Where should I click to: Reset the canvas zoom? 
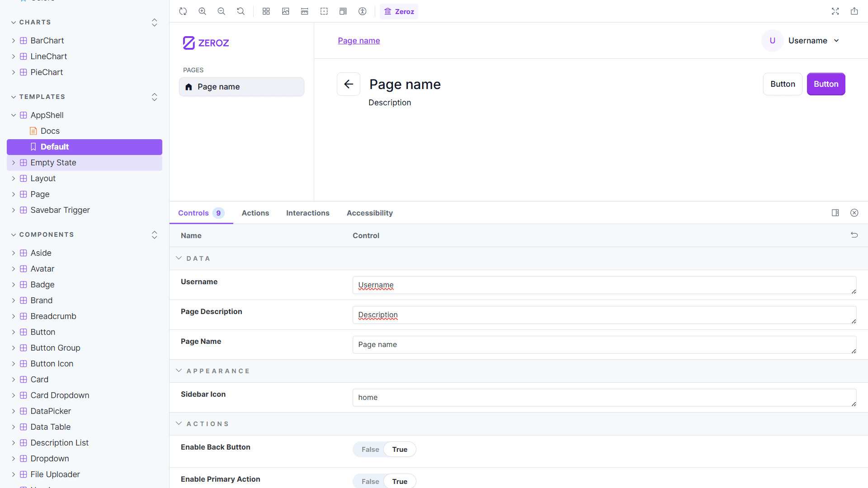click(x=241, y=11)
